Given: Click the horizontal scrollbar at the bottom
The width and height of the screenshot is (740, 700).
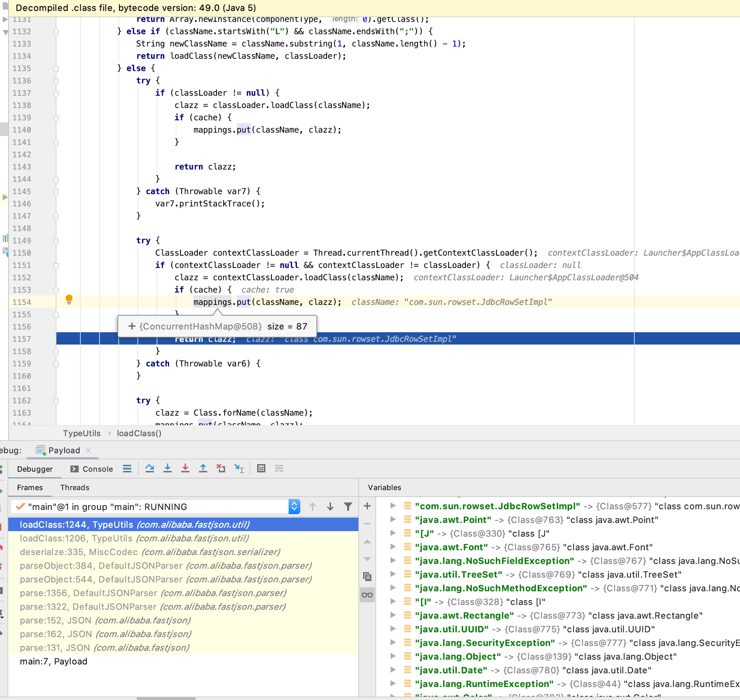Looking at the screenshot, I should [x=166, y=698].
